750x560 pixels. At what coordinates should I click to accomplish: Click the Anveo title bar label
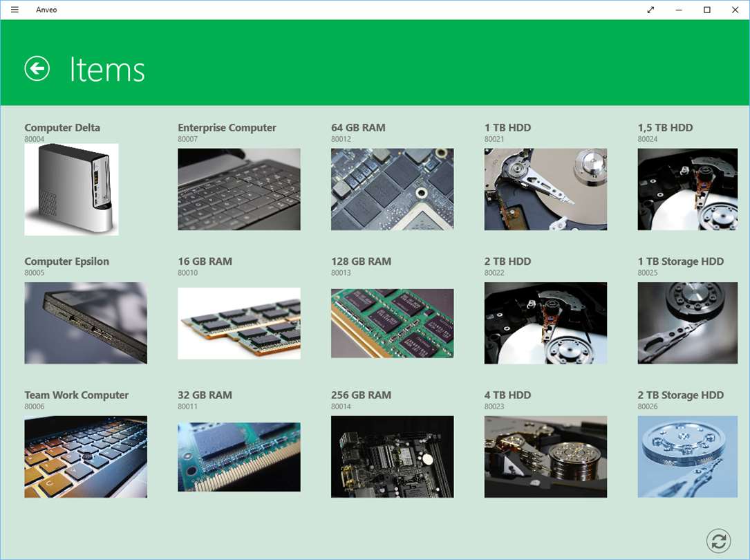tap(46, 10)
